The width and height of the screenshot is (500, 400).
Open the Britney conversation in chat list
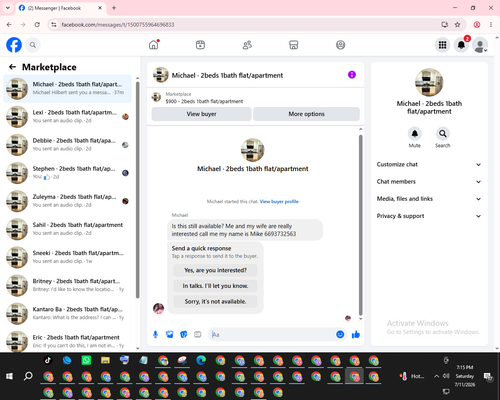(x=67, y=285)
